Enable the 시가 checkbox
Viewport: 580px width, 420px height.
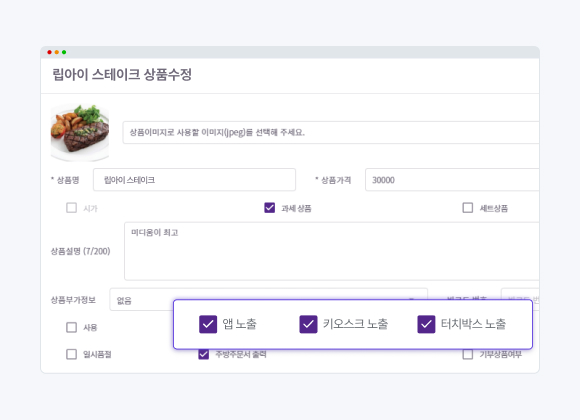click(71, 208)
